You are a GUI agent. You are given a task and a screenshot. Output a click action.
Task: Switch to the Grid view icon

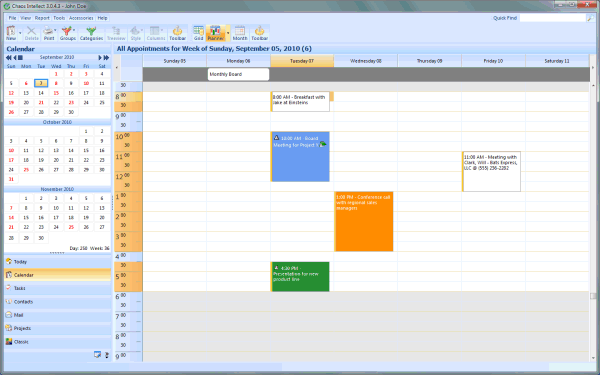pos(198,33)
